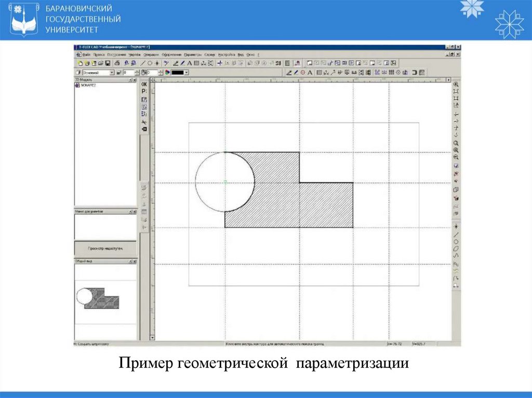Screen dimensions: 532x398
Task: Select the Hatch tool next to the Text icon
Action: point(196,63)
